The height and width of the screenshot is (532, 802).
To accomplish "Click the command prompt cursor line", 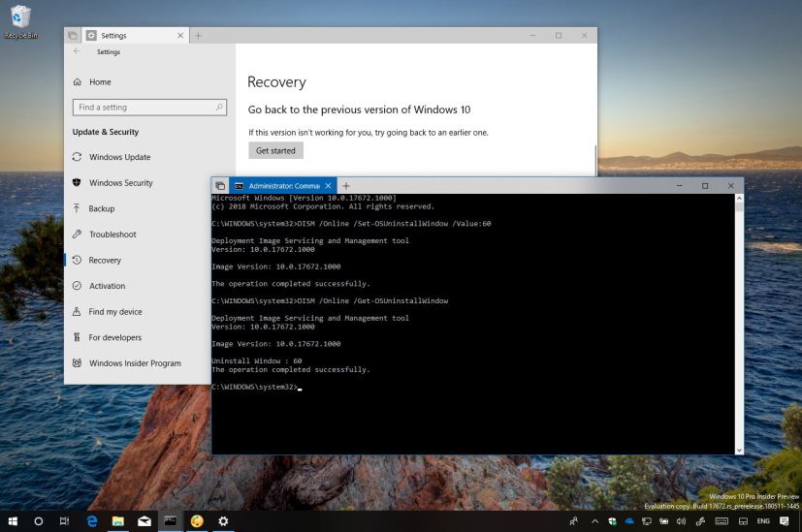I will (257, 387).
